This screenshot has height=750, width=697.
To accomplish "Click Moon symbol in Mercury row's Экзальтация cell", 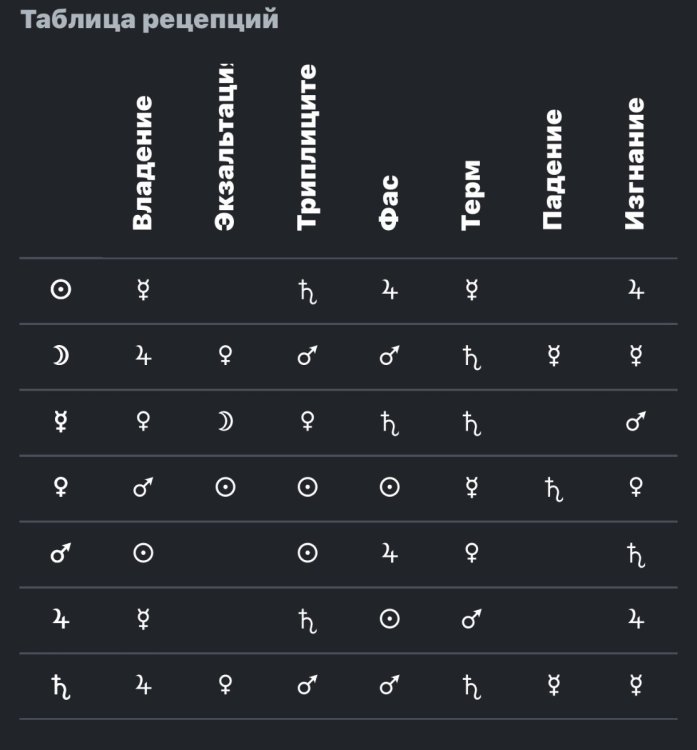I will click(x=225, y=422).
